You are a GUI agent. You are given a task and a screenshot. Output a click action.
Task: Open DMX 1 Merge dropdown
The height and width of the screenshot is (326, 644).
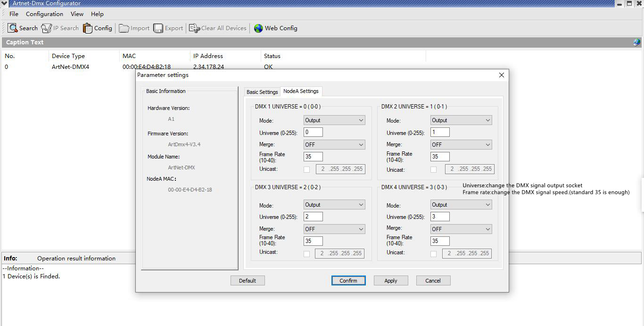[x=334, y=145]
